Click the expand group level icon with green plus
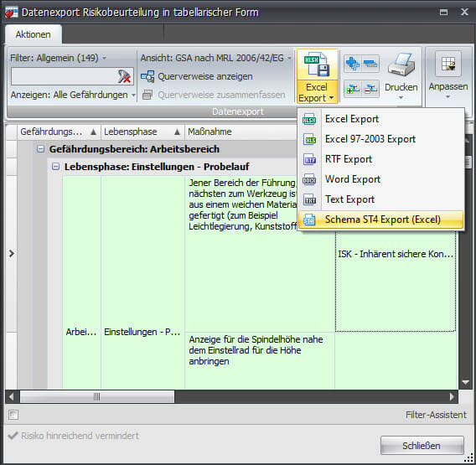Screen dimensions: 476x465 [x=353, y=89]
